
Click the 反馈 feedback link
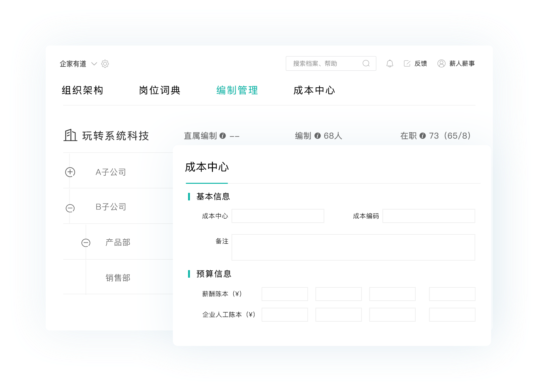[420, 63]
